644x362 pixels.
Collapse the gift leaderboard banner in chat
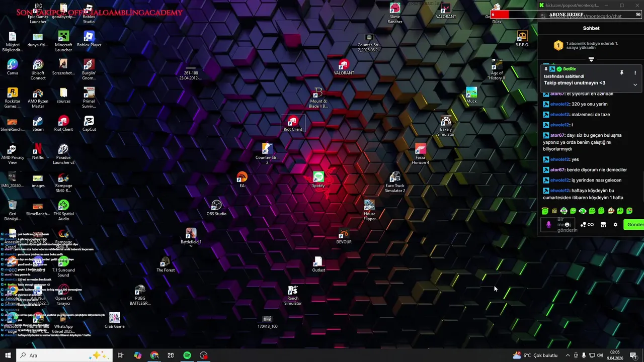[591, 59]
